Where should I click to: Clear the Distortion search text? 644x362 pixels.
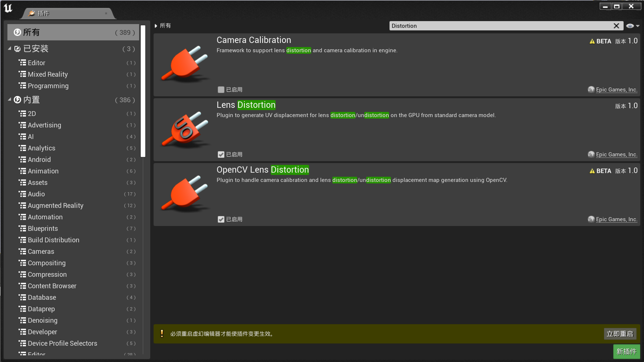pyautogui.click(x=616, y=26)
